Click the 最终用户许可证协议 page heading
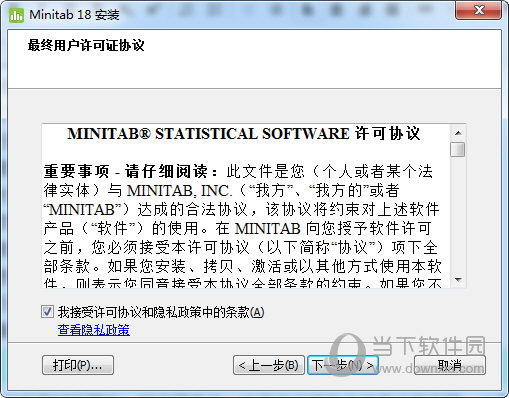Image resolution: width=509 pixels, height=398 pixels. [86, 45]
